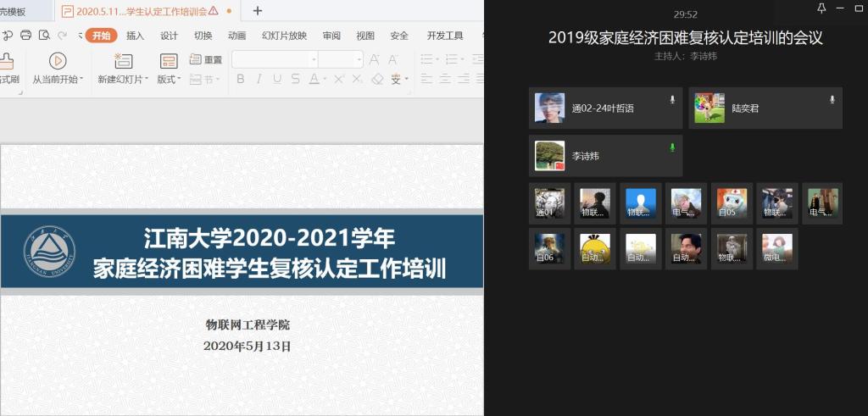Open the 视图 tab
This screenshot has width=868, height=416.
365,36
